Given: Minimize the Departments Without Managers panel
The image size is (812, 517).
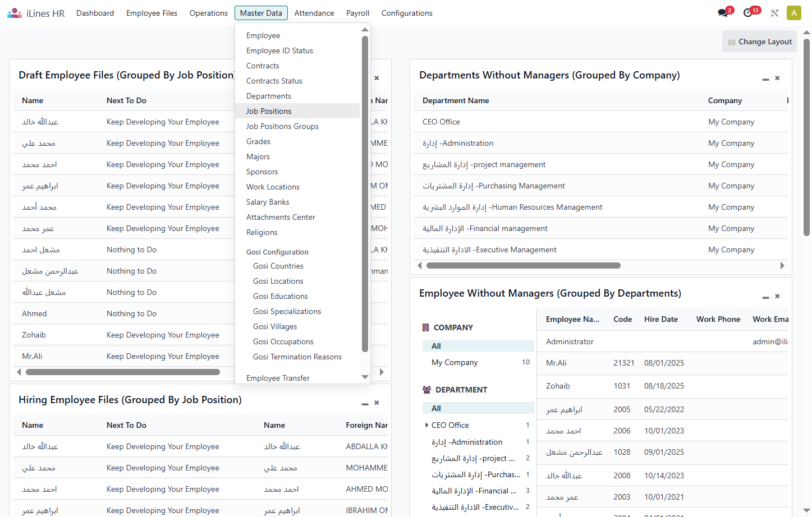Looking at the screenshot, I should (765, 79).
